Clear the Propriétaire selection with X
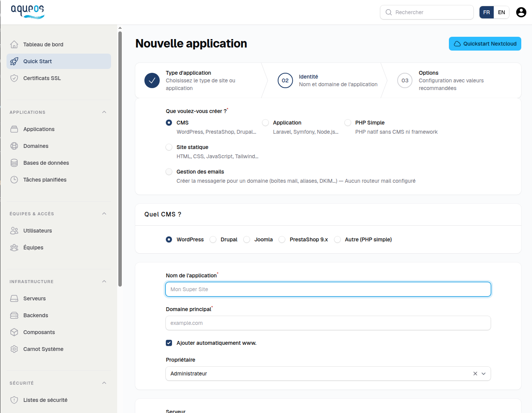The width and height of the screenshot is (532, 413). coord(475,374)
